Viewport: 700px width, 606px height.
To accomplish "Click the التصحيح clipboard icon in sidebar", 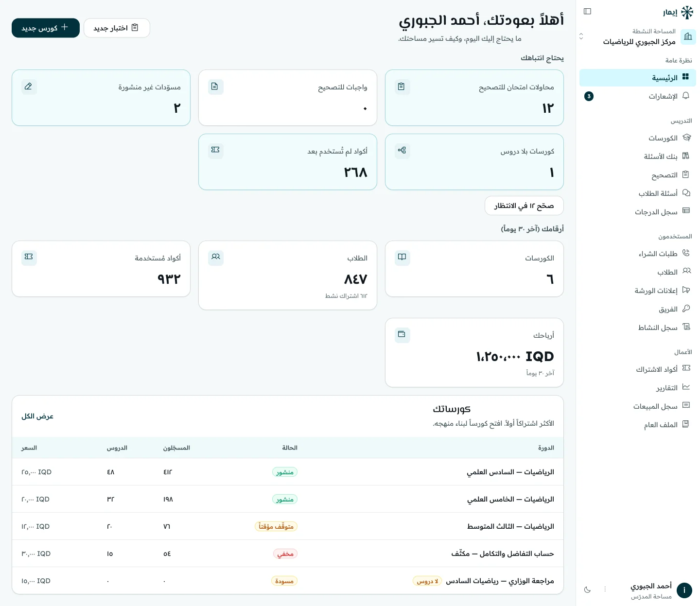I will coord(686,174).
